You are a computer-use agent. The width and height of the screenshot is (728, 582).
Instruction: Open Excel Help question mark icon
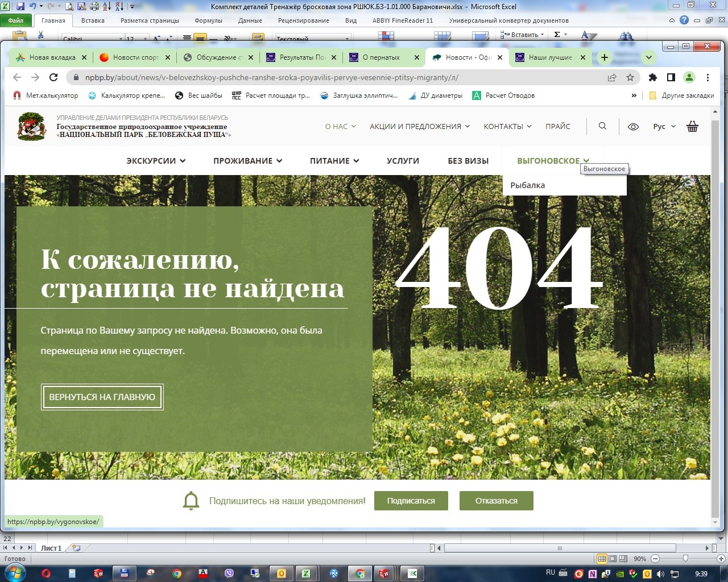point(684,20)
